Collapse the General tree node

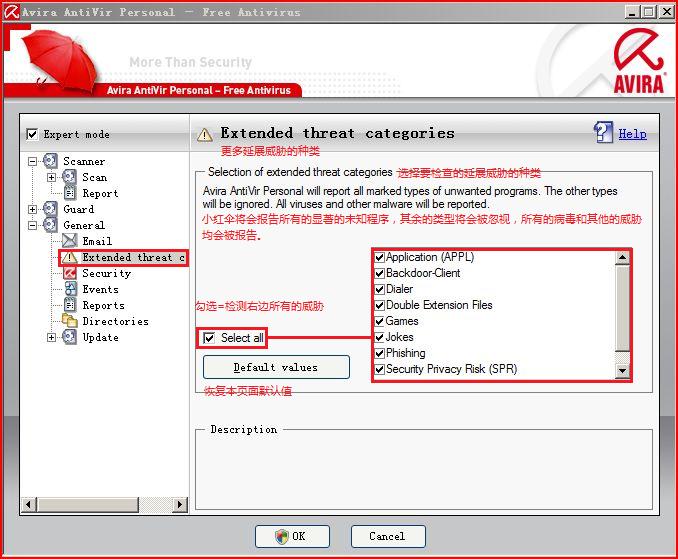click(x=32, y=225)
